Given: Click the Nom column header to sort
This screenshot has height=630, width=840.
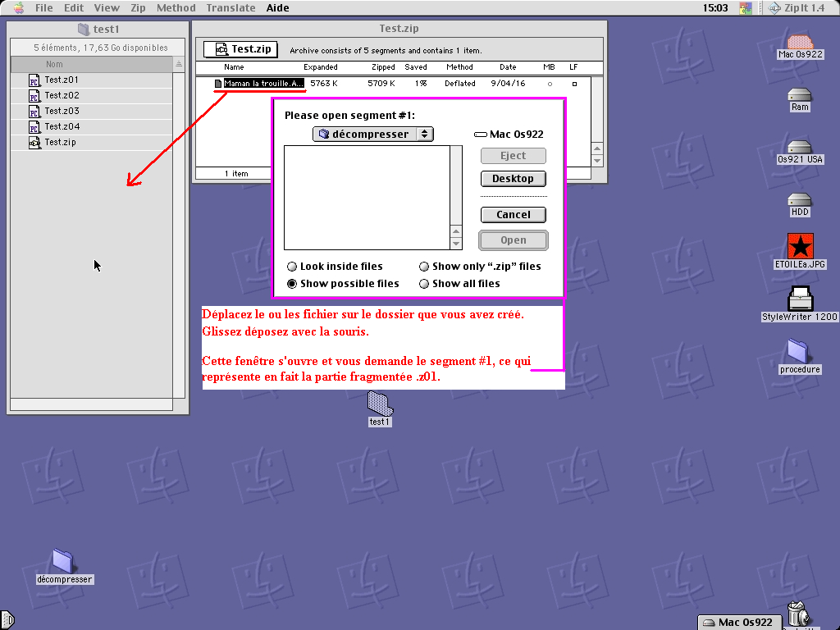Looking at the screenshot, I should point(90,64).
